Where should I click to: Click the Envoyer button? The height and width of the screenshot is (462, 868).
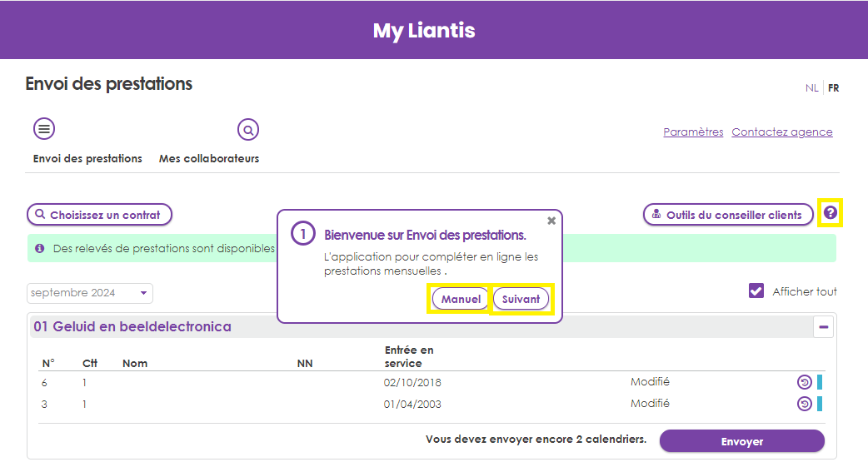pos(741,441)
